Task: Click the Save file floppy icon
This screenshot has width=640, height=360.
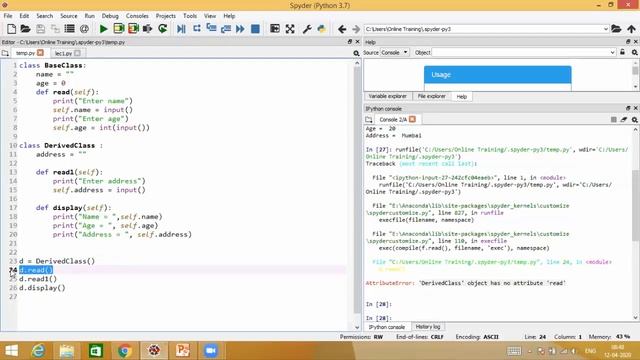Action: (x=40, y=29)
